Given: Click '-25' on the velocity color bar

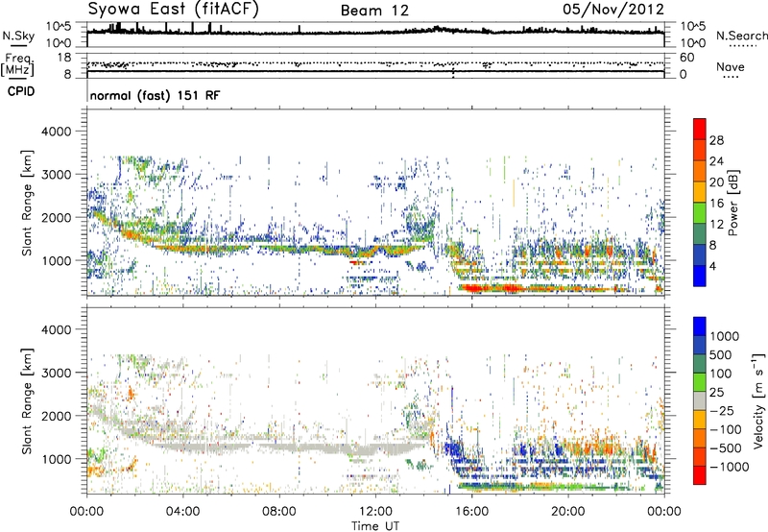Looking at the screenshot, I should click(722, 410).
